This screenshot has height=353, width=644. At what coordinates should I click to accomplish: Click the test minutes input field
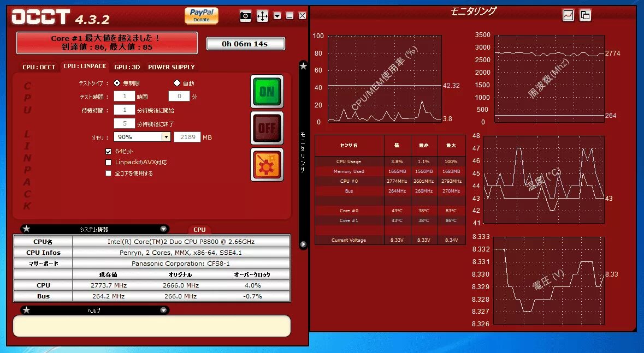(x=179, y=96)
